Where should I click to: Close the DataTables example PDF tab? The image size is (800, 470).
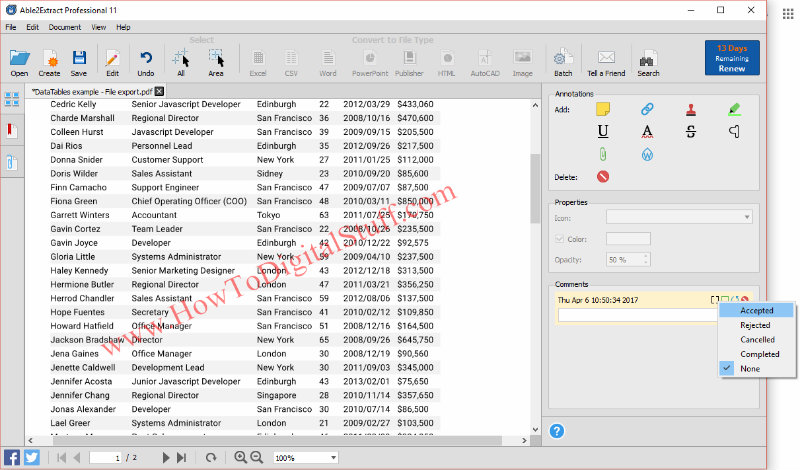(x=160, y=91)
